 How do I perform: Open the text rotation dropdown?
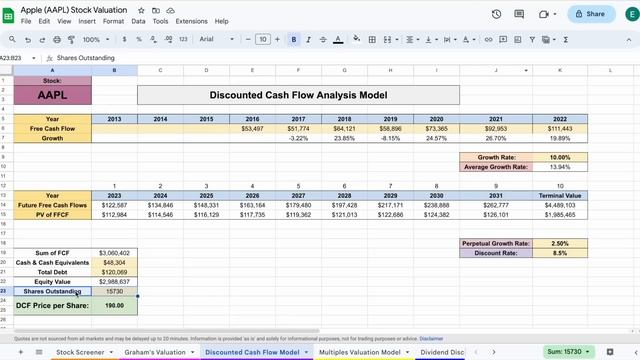469,40
